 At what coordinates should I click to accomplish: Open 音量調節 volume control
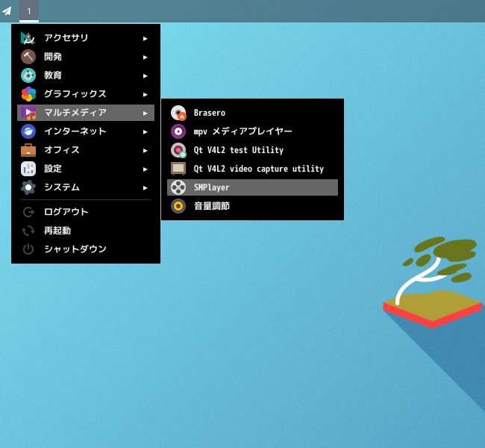[x=252, y=206]
